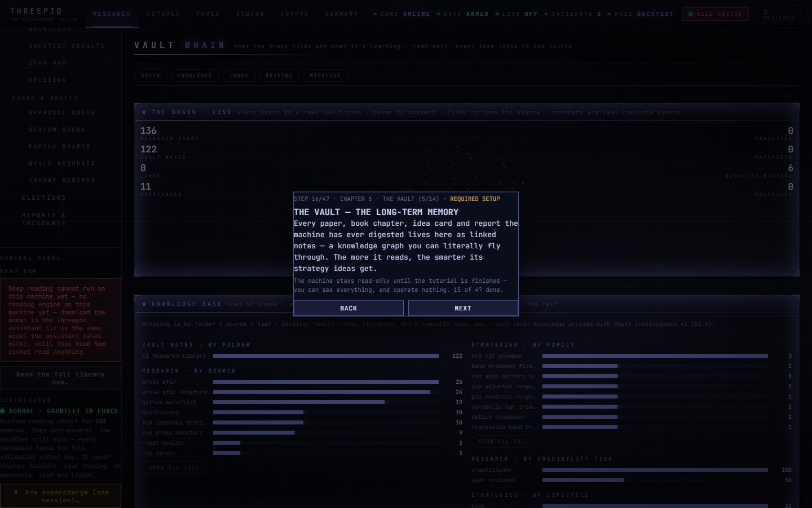Open Reports & Incidents
The width and height of the screenshot is (812, 508).
pos(44,220)
